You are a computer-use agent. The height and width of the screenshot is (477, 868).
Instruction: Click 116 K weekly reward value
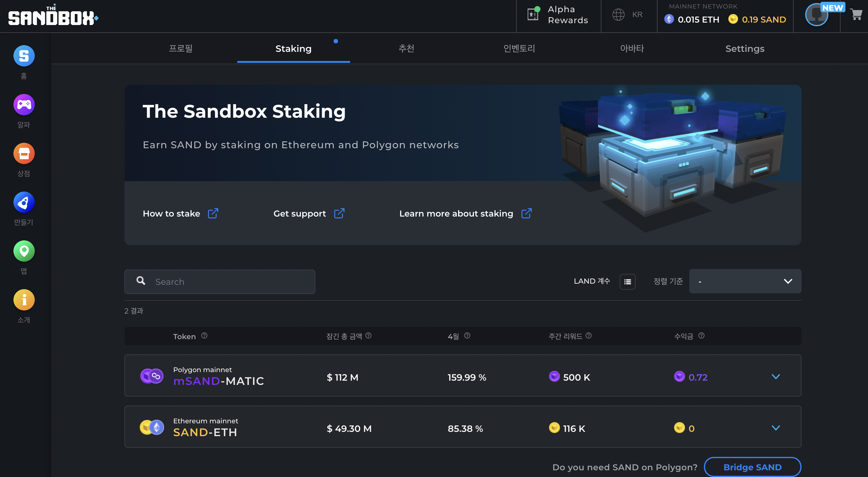tap(574, 429)
